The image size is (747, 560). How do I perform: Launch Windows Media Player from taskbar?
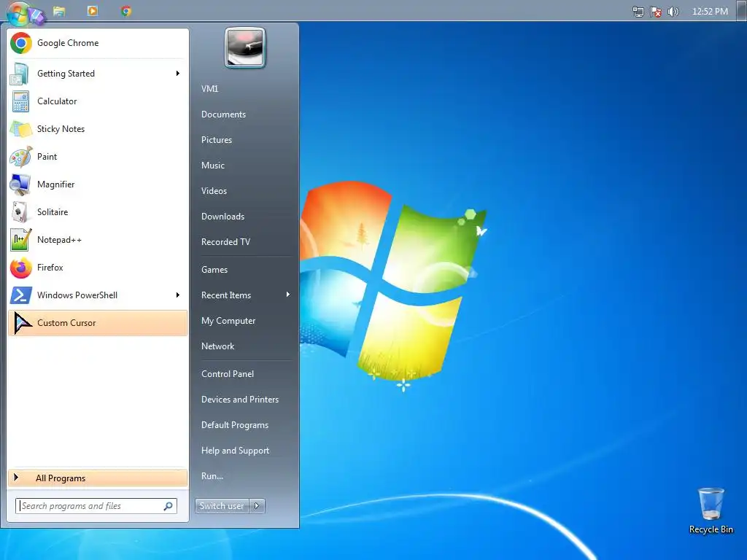pos(93,11)
